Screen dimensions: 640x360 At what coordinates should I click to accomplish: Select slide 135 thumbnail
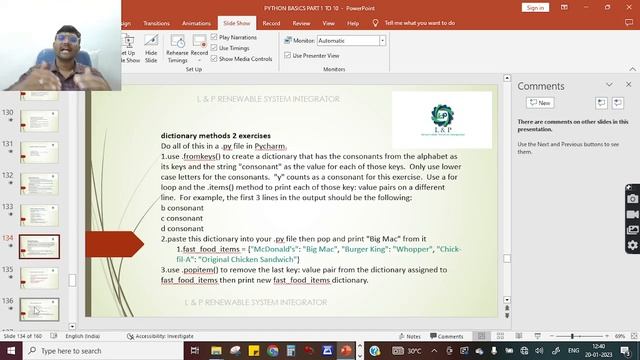pyautogui.click(x=39, y=278)
